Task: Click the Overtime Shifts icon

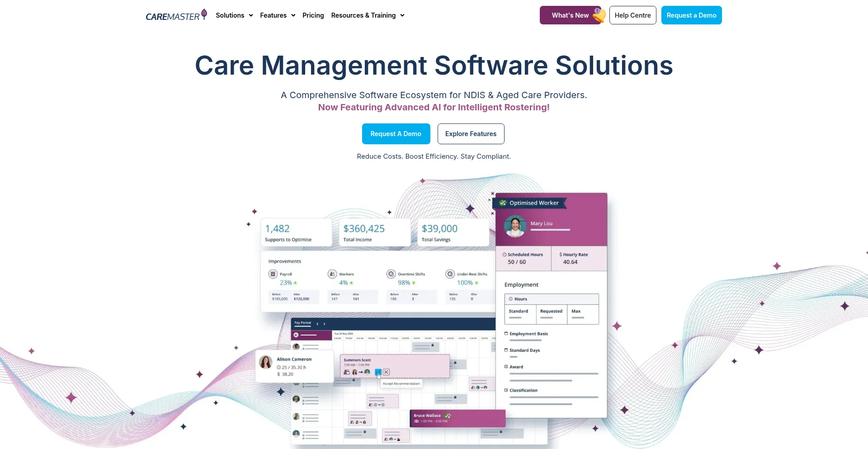Action: (x=391, y=274)
